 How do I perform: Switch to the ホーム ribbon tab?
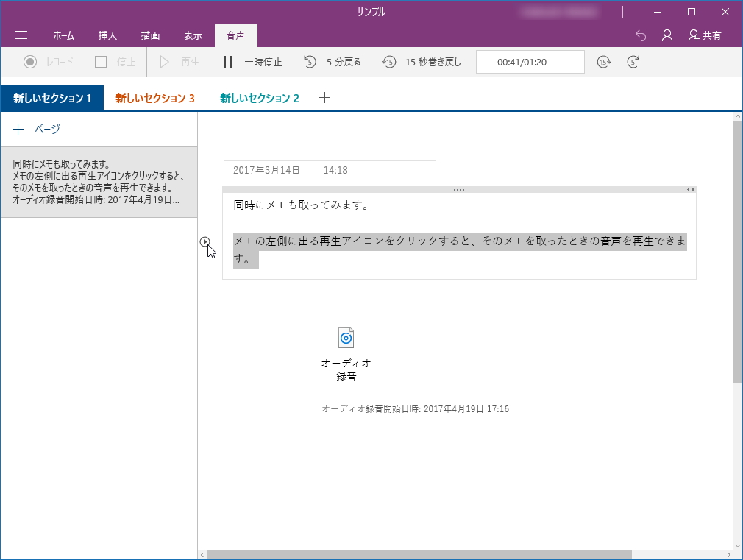[63, 34]
